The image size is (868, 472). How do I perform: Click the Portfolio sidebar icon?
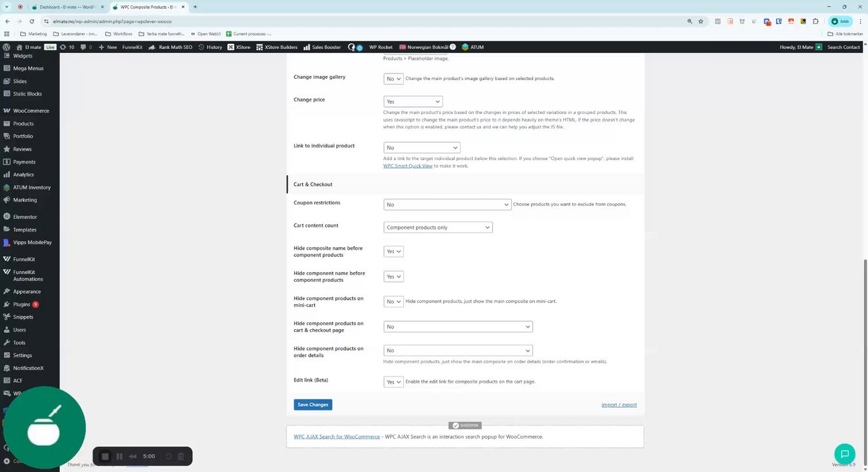pos(7,136)
